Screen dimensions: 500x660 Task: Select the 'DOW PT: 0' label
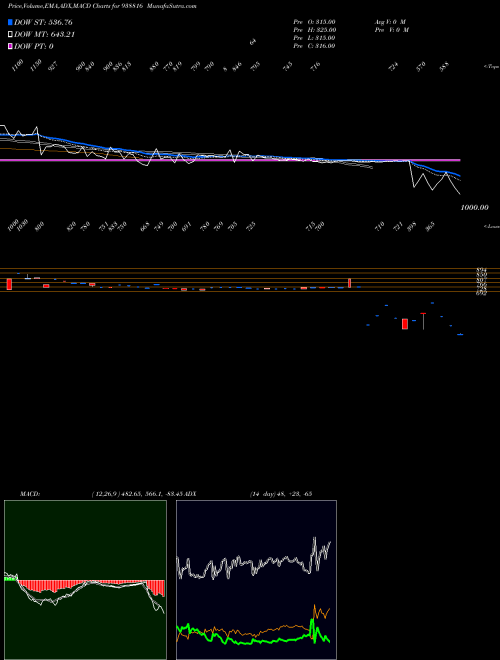point(33,47)
